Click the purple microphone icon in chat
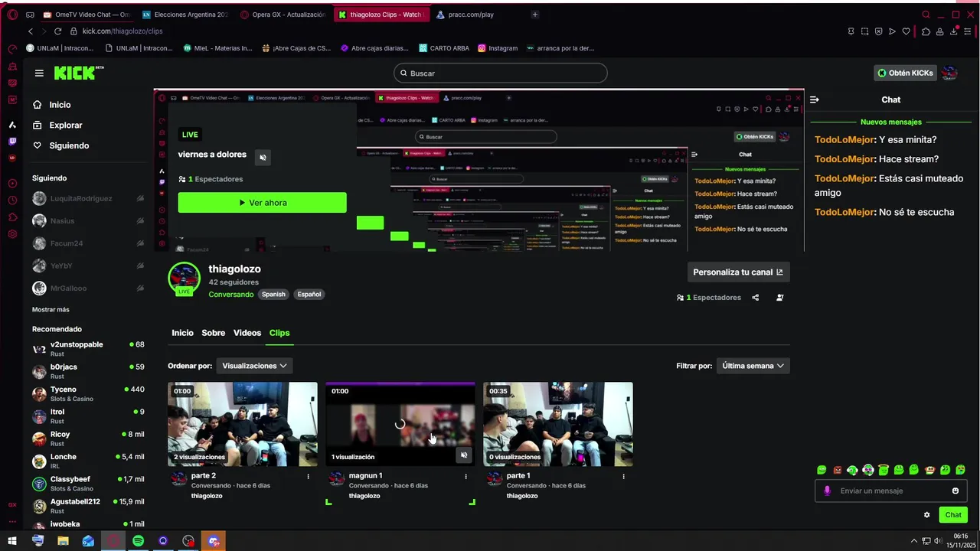980x551 pixels. 827,491
